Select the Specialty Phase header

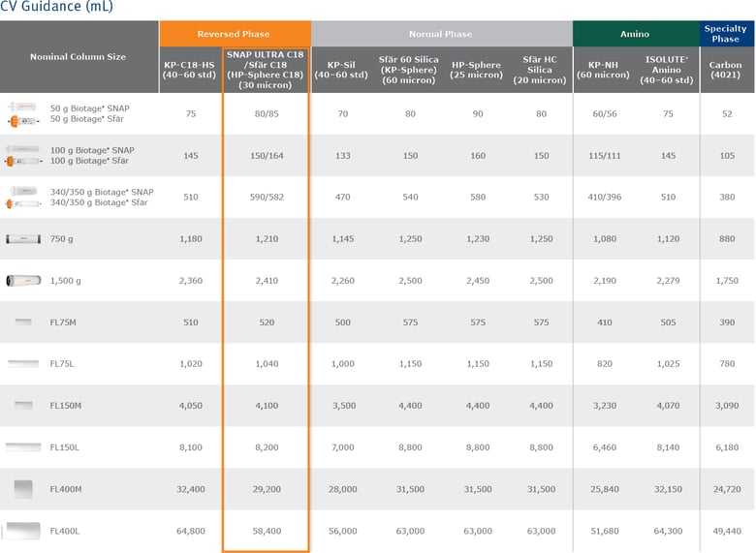point(726,34)
